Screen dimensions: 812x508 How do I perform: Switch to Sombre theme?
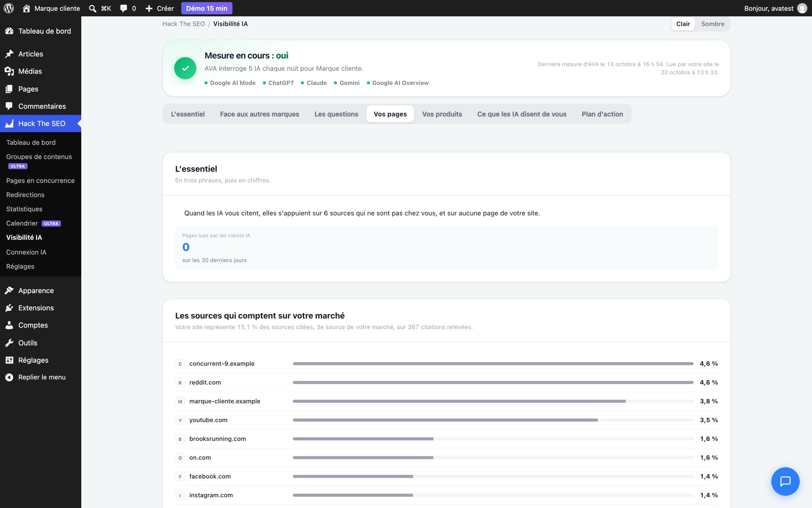[713, 24]
